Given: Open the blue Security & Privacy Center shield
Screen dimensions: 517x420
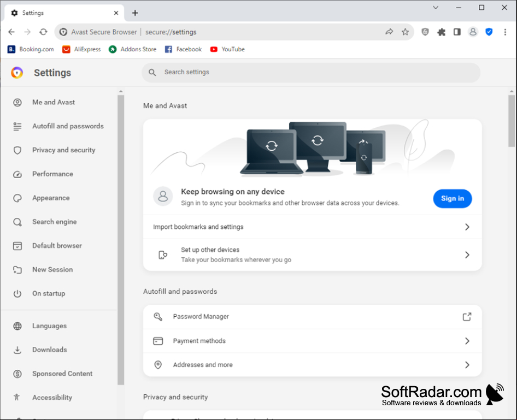Looking at the screenshot, I should tap(489, 32).
